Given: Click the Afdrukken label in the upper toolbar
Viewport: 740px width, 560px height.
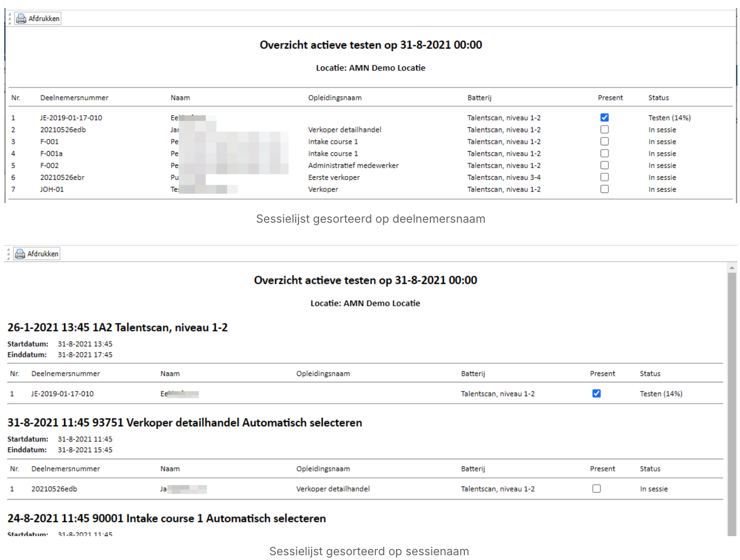Looking at the screenshot, I should pyautogui.click(x=44, y=19).
